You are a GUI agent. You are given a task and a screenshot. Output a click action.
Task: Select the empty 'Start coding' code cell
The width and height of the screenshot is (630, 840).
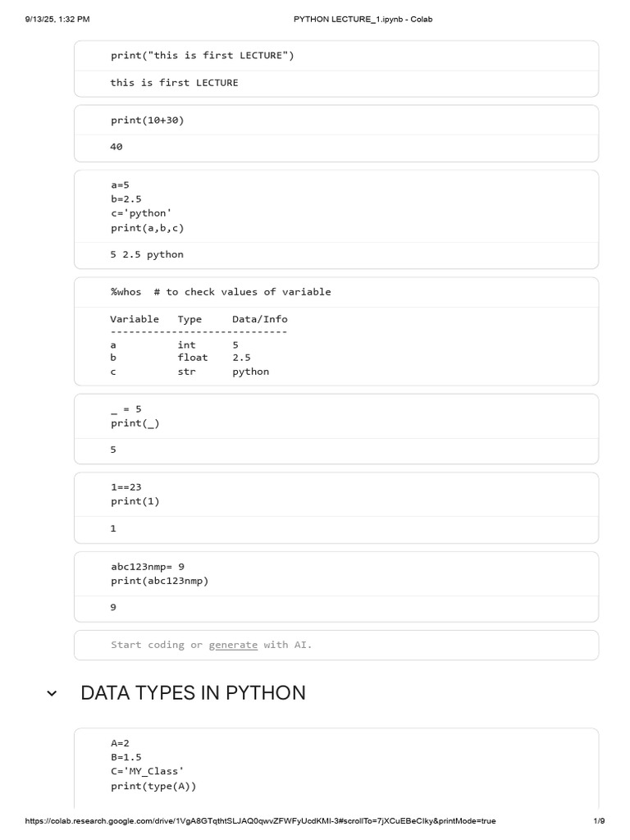(336, 645)
